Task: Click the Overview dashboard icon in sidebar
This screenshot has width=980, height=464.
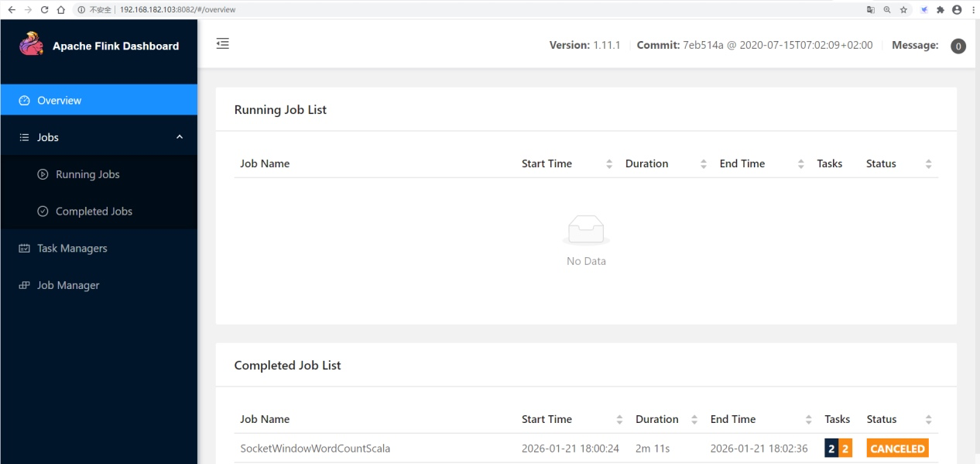Action: tap(24, 101)
